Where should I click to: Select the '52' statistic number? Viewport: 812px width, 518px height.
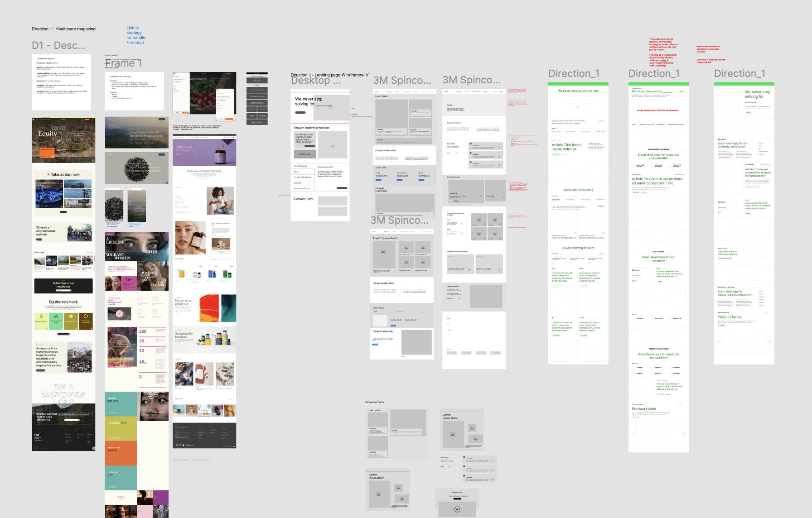(141, 350)
